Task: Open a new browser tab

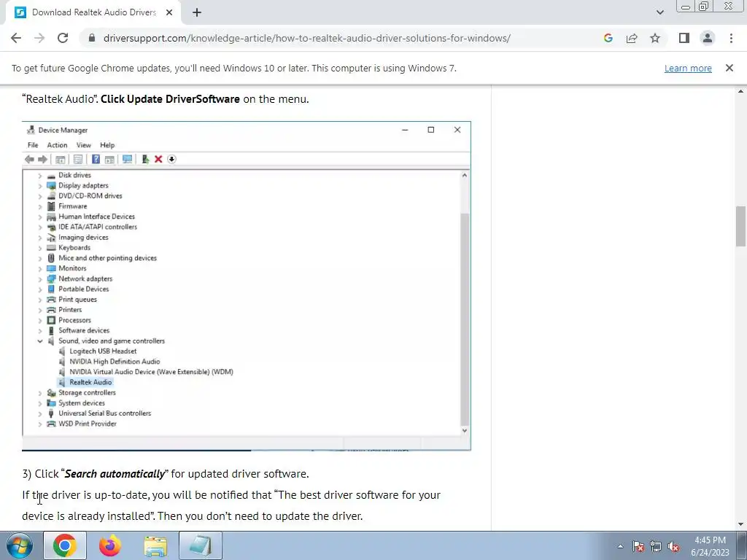Action: pos(197,13)
